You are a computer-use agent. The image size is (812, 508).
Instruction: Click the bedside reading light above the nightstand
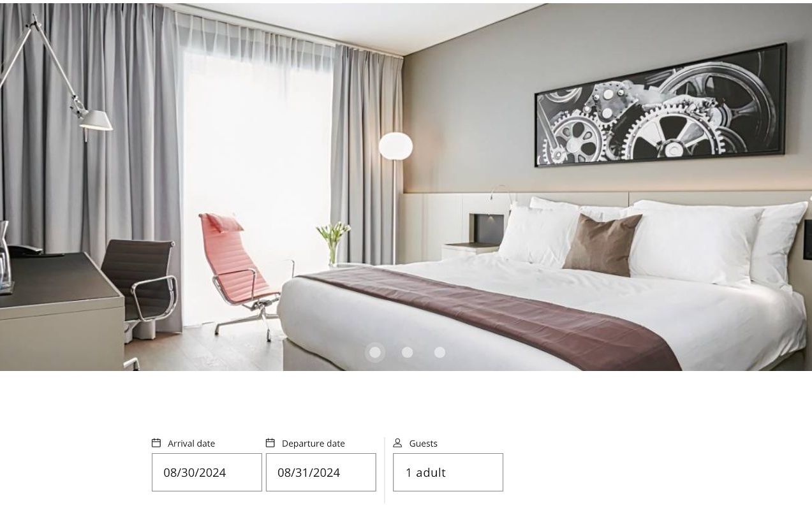coord(502,196)
